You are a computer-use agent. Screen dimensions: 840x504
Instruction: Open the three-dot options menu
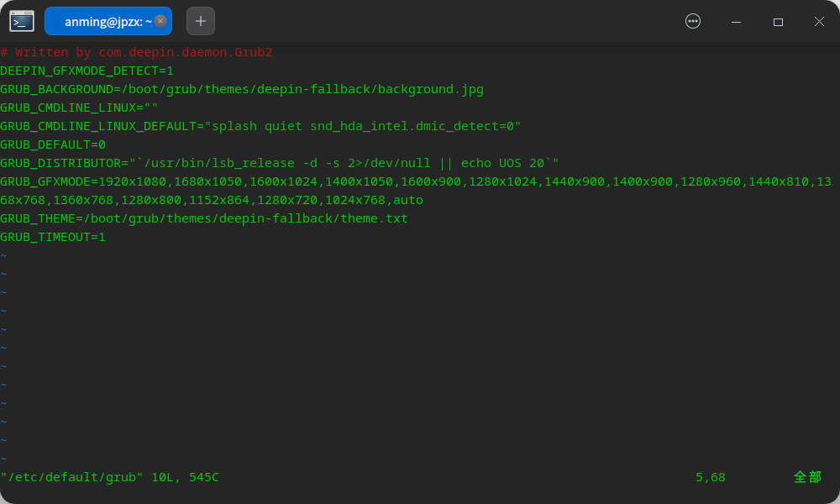click(693, 21)
